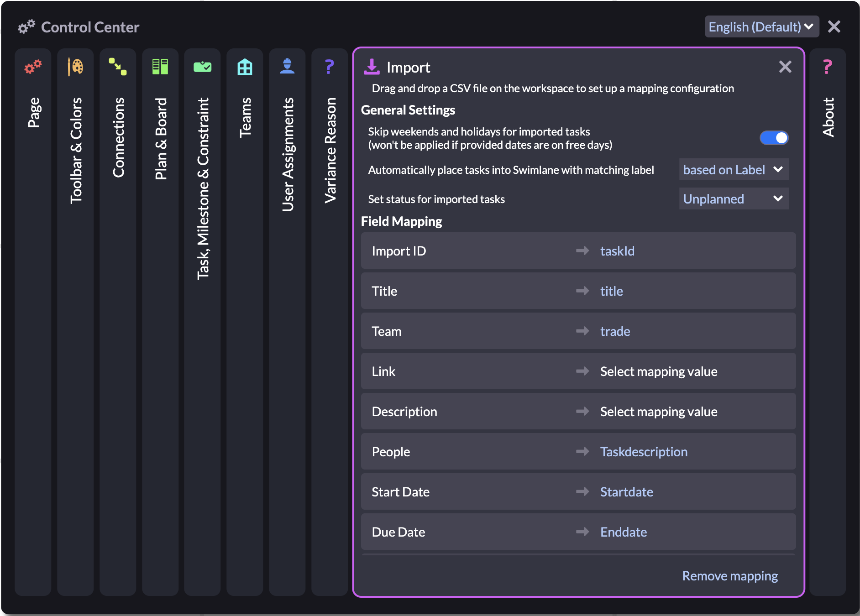This screenshot has width=860, height=616.
Task: Click the swimlane matching label text
Action: pos(511,170)
